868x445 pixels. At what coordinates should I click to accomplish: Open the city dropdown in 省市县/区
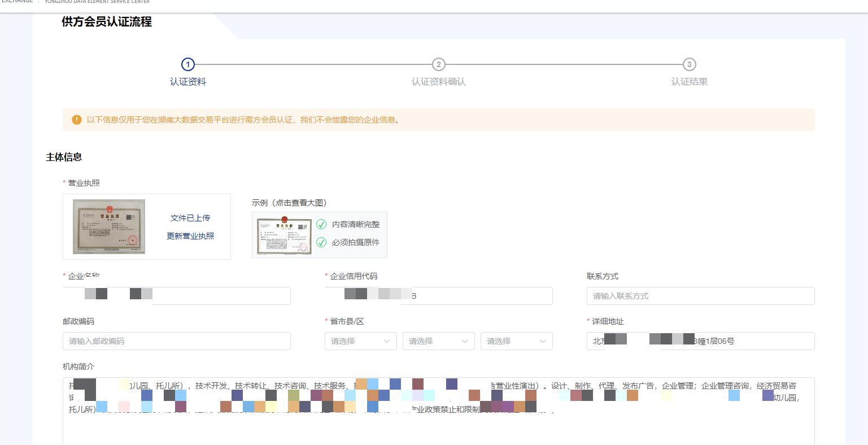tap(438, 341)
